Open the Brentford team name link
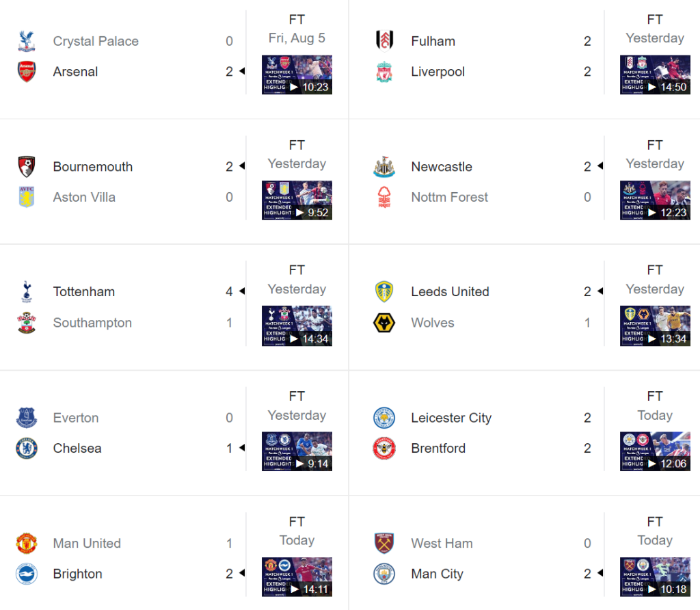 click(438, 449)
